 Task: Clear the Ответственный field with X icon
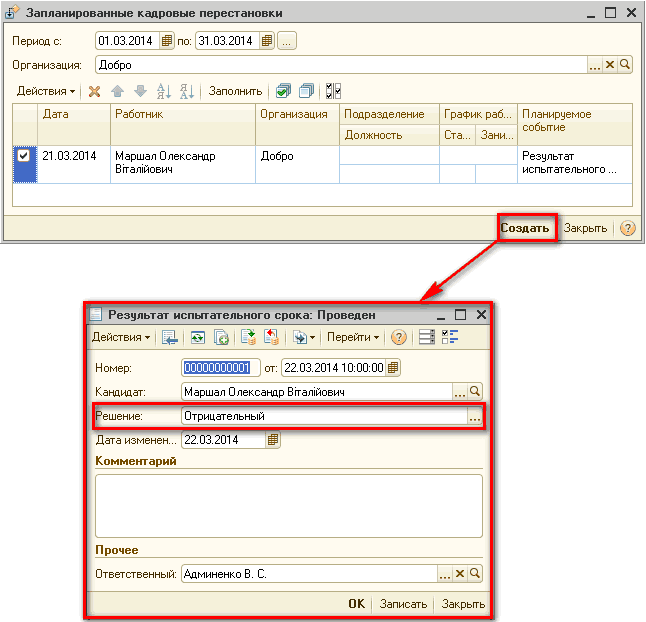[460, 574]
